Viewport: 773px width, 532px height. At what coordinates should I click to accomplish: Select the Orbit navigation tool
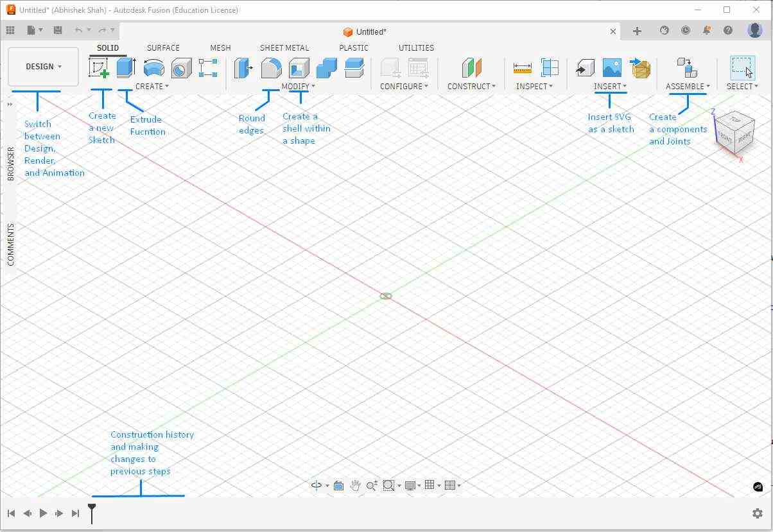317,486
